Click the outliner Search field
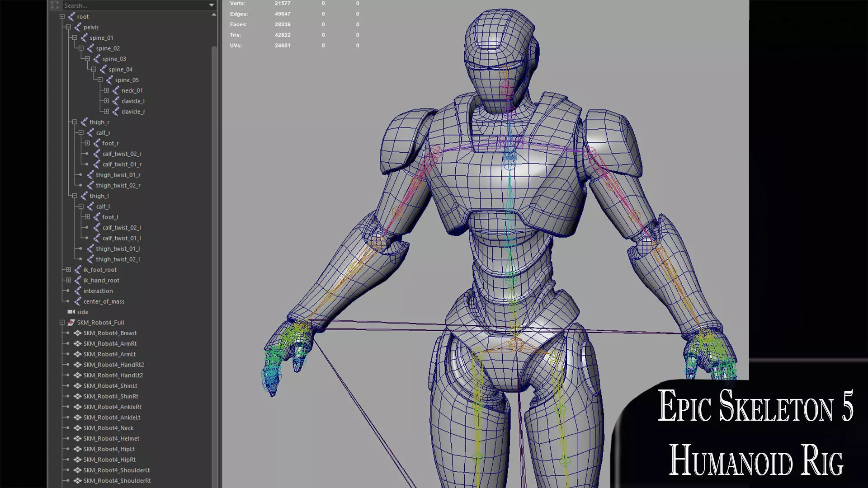This screenshot has width=868, height=488. (x=135, y=5)
